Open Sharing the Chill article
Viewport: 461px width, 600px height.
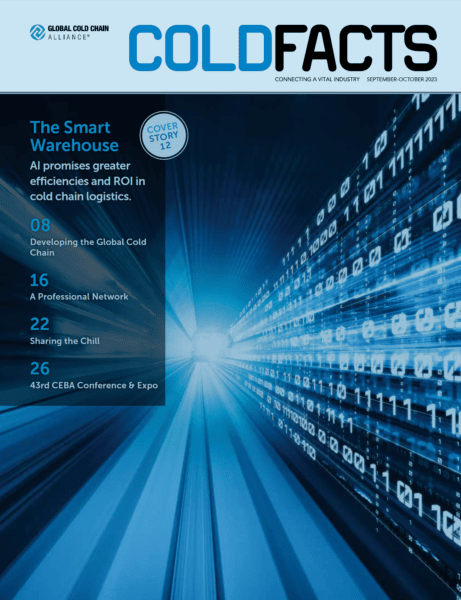pyautogui.click(x=65, y=341)
